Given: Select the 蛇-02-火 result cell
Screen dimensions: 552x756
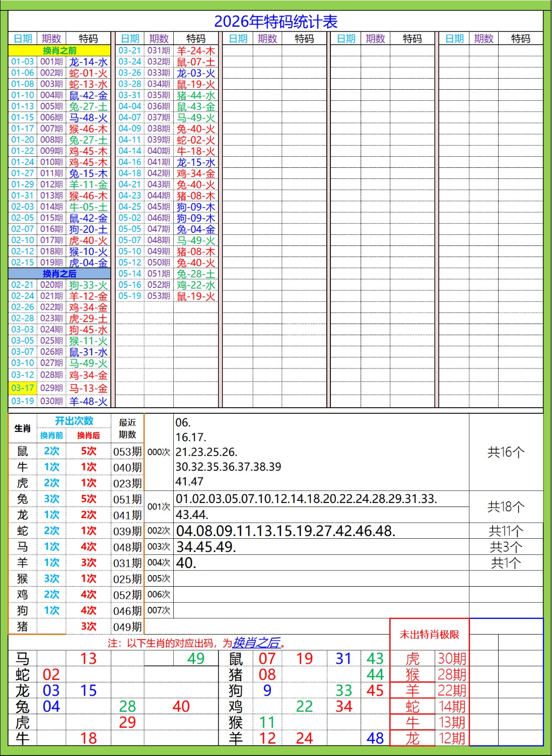Looking at the screenshot, I should [196, 140].
